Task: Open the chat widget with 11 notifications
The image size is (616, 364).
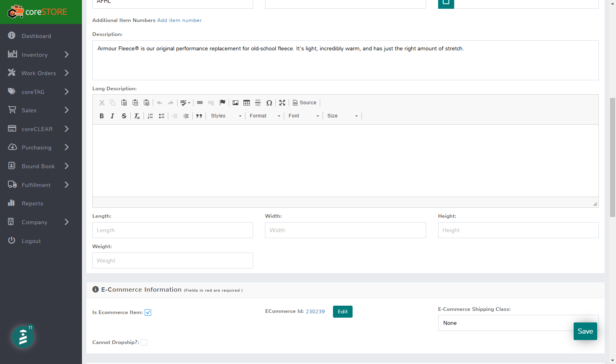Action: coord(23,337)
